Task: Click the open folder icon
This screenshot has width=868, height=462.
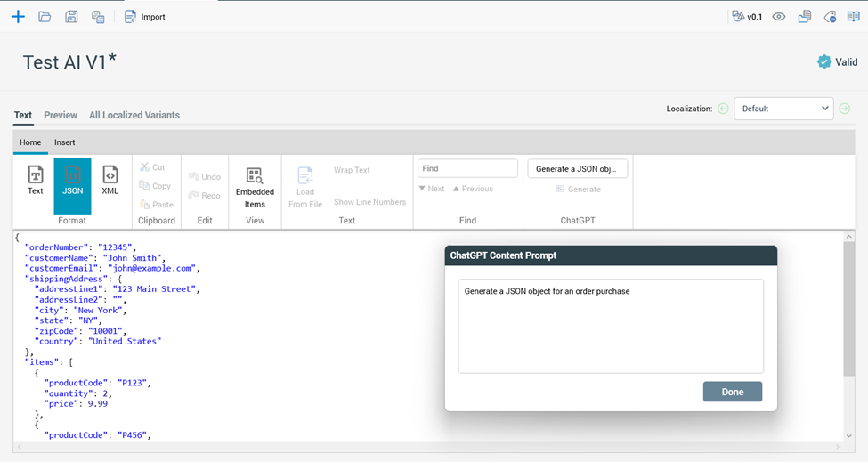Action: pos(45,17)
